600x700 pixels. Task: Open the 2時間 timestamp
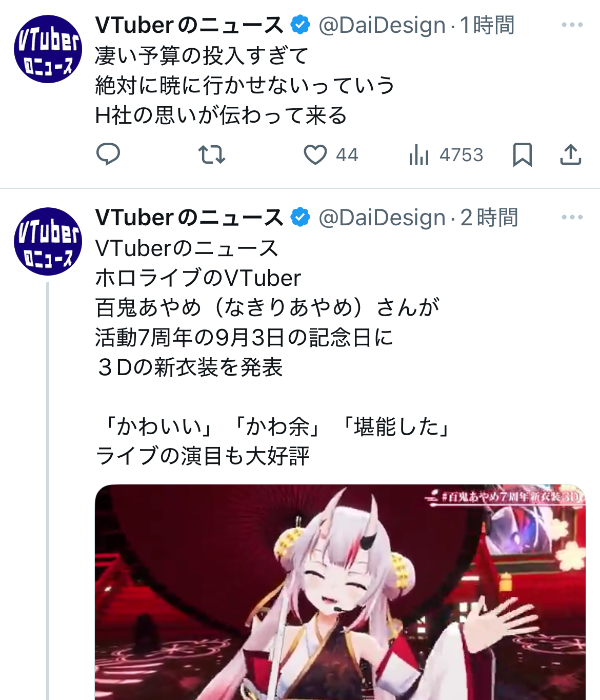(489, 218)
